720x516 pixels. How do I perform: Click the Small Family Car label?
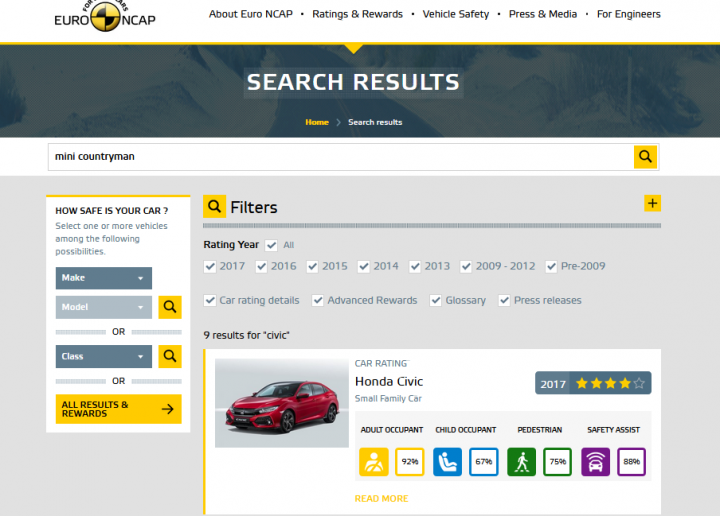tap(388, 398)
